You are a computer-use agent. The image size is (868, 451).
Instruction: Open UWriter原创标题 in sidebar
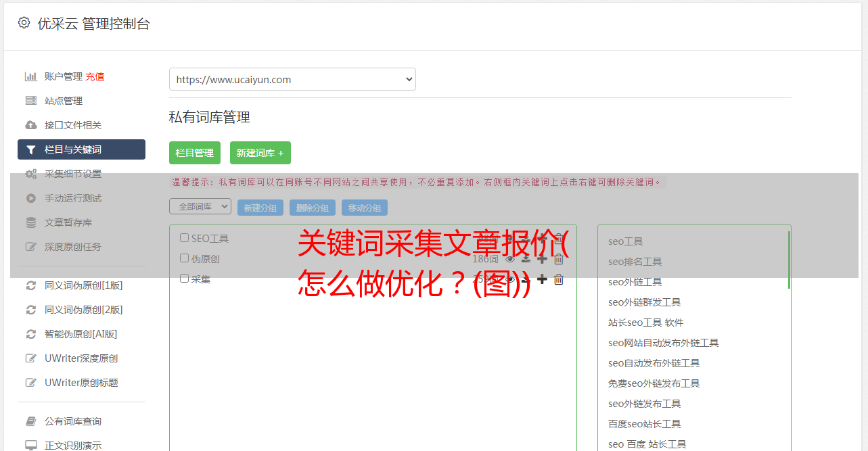[81, 383]
